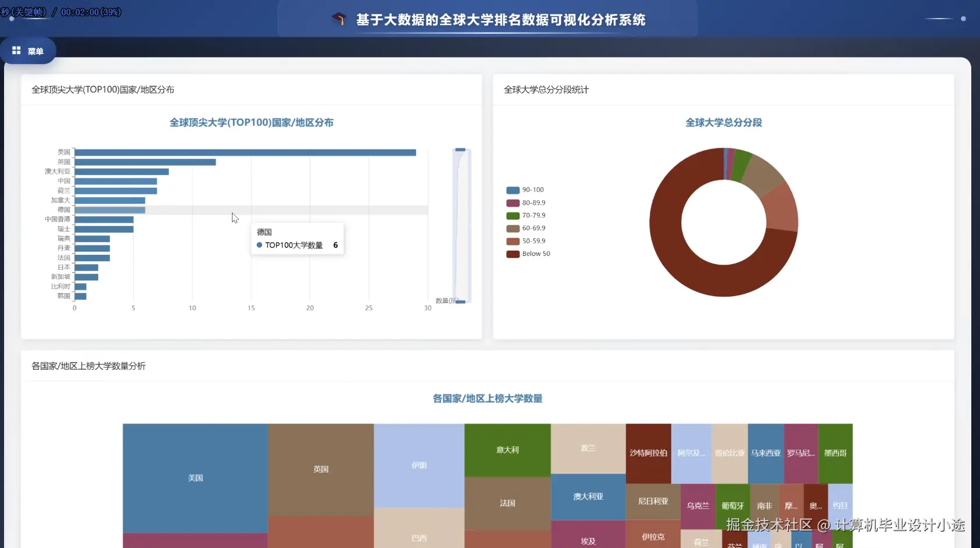Click the 新加坡 axis label

(x=60, y=277)
